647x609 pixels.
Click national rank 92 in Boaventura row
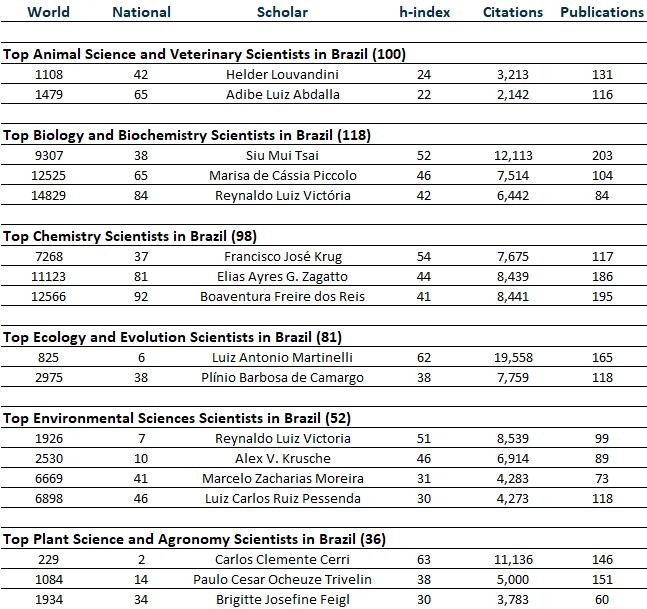click(x=141, y=297)
